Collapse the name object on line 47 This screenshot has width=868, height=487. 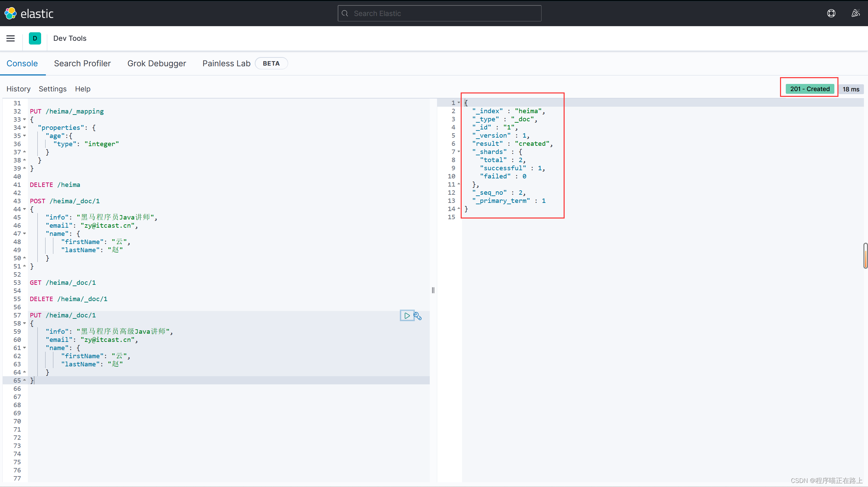tap(24, 233)
